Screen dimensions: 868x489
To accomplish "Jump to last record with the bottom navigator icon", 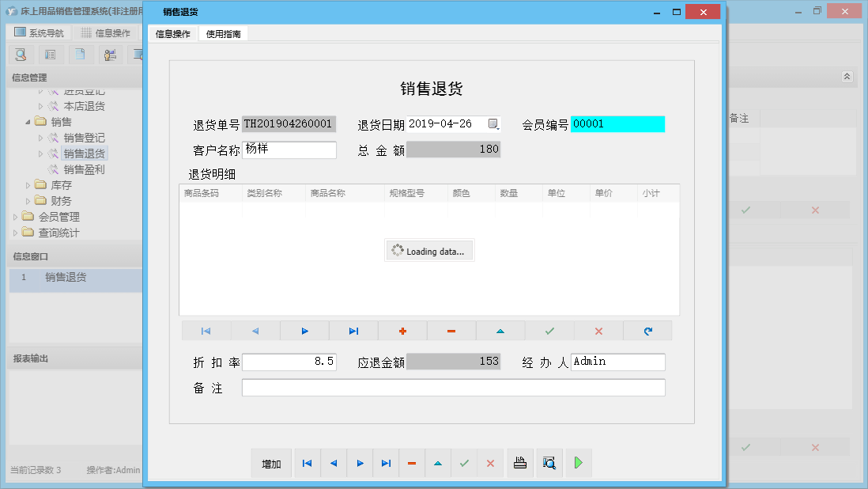I will coord(385,463).
